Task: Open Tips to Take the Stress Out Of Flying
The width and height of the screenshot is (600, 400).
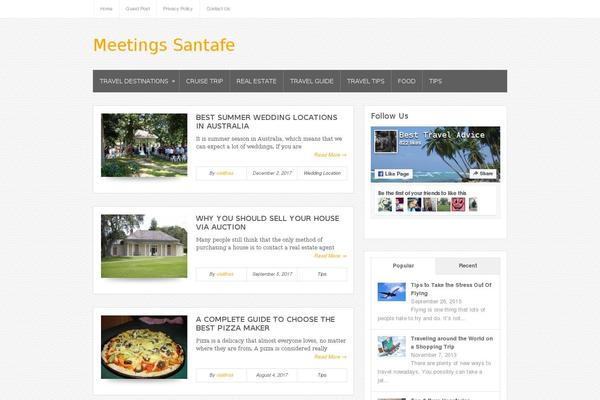Action: 451,289
